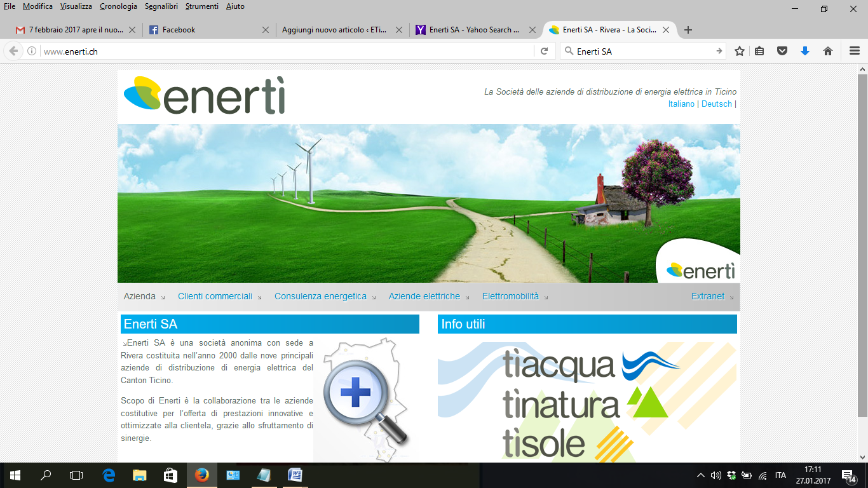Open Windows taskbar search
This screenshot has width=868, height=488.
coord(46,475)
